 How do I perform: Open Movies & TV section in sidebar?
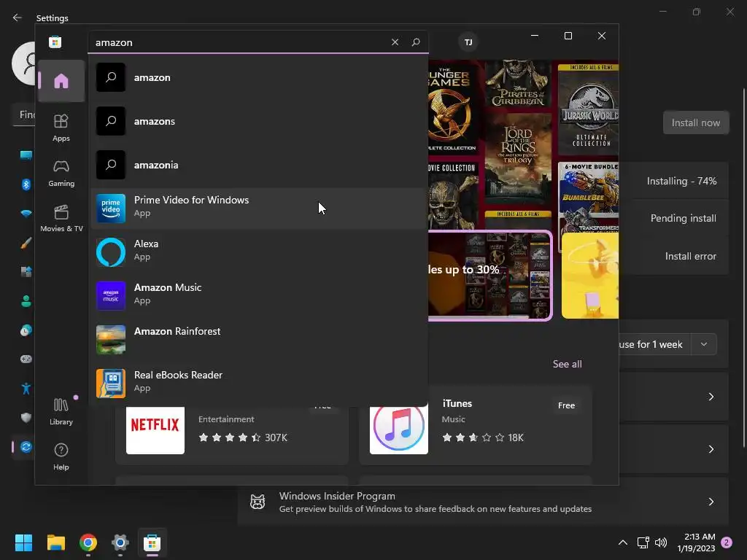(x=61, y=218)
